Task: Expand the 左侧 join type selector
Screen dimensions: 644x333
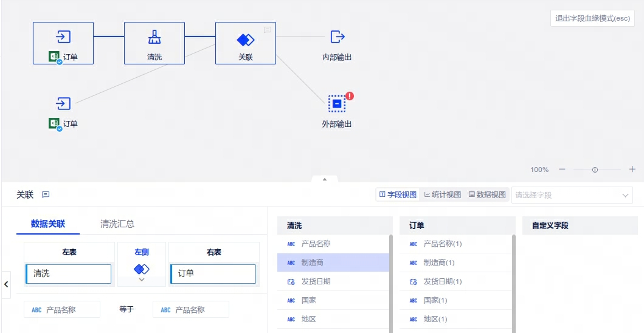Action: coord(142,280)
